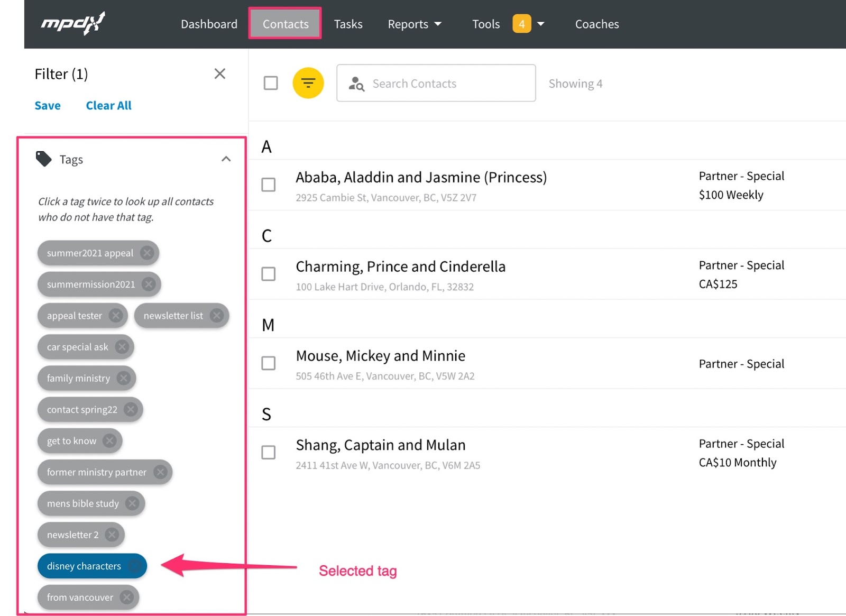Click the $100 Weekly commitment text
The image size is (846, 616).
(731, 195)
